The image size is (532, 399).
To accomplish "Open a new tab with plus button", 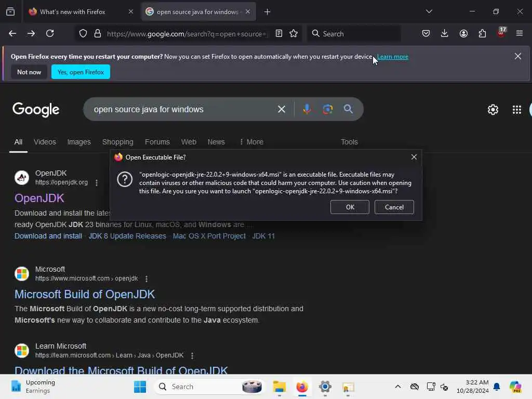I will (268, 12).
